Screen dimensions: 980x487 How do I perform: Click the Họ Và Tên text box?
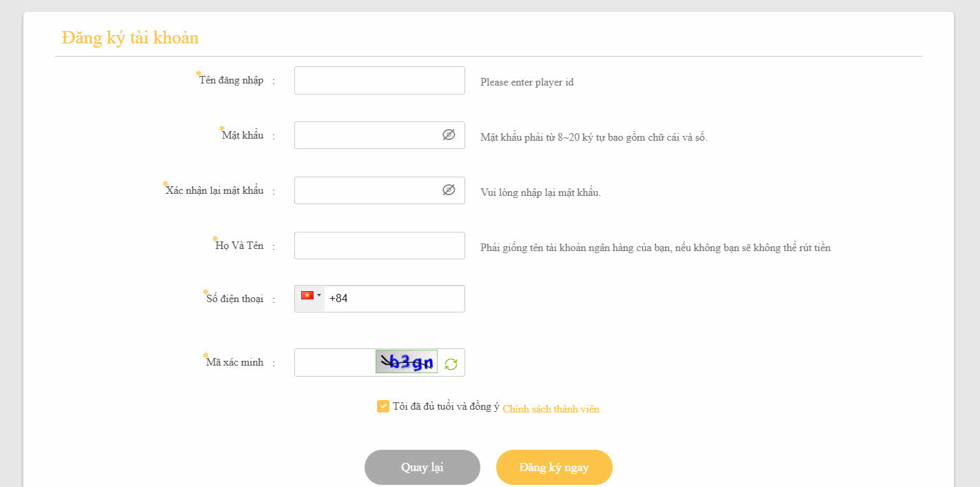pyautogui.click(x=379, y=246)
